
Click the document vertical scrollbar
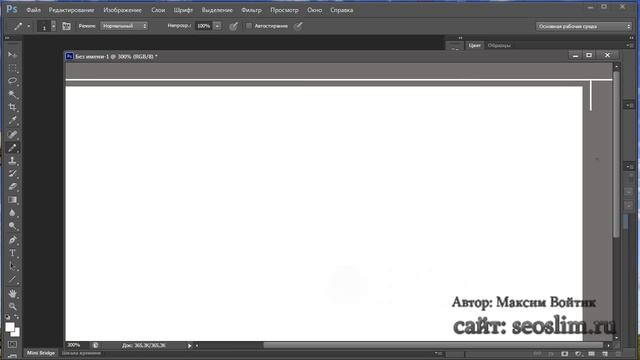point(616,154)
